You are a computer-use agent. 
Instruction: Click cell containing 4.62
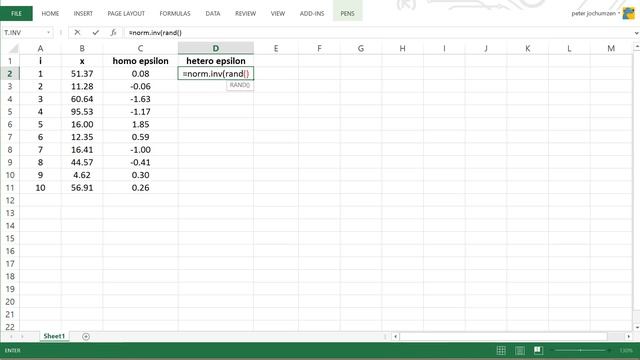pos(82,175)
